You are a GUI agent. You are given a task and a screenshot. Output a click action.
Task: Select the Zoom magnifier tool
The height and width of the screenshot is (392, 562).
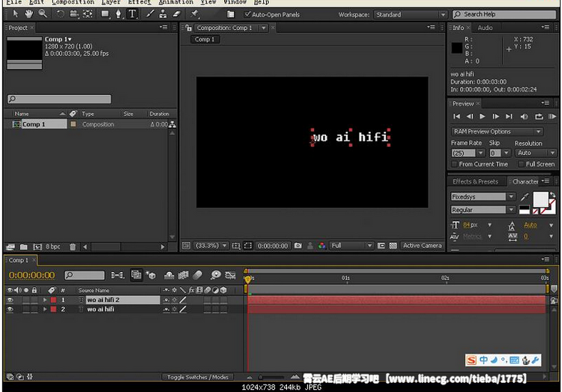pos(43,14)
